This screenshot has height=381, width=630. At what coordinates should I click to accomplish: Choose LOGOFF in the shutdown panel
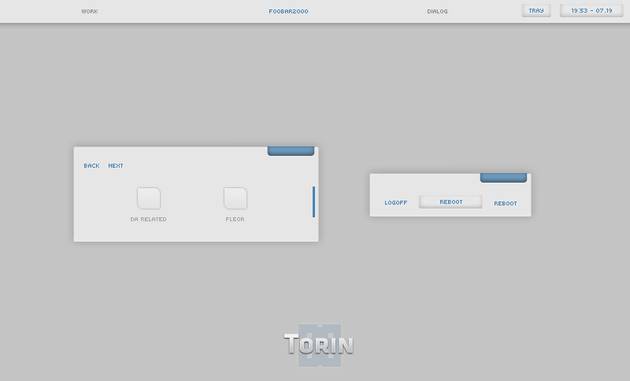[396, 203]
